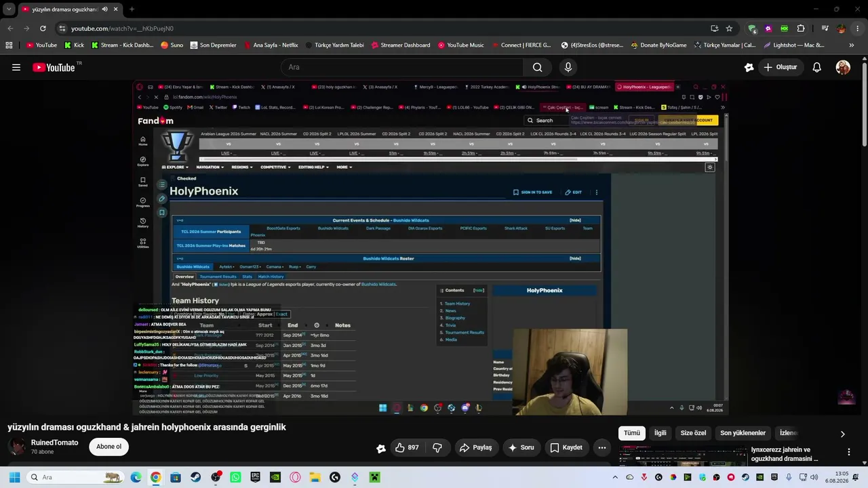Image resolution: width=868 pixels, height=488 pixels.
Task: Open more actions menu under the video
Action: [601, 447]
